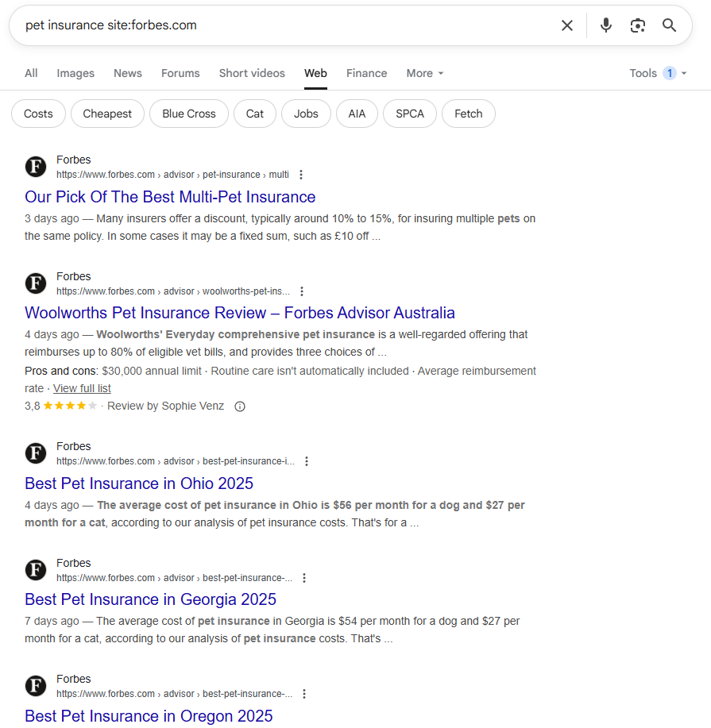The image size is (711, 728).
Task: Open options menu for Multi-Pet Insurance result
Action: [x=301, y=175]
